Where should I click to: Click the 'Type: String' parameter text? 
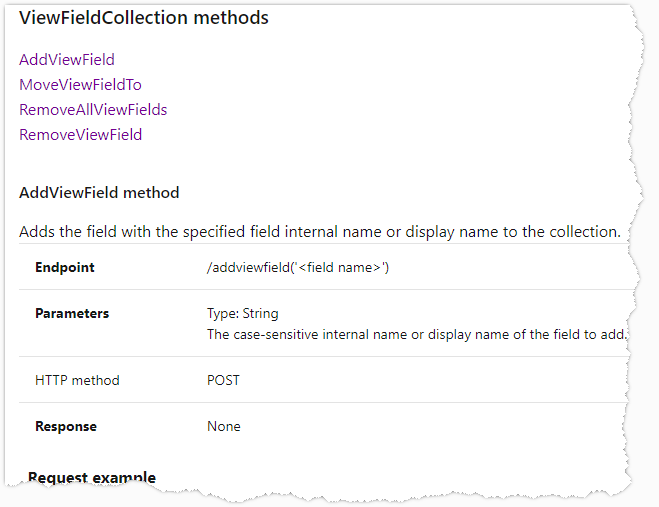click(x=243, y=314)
